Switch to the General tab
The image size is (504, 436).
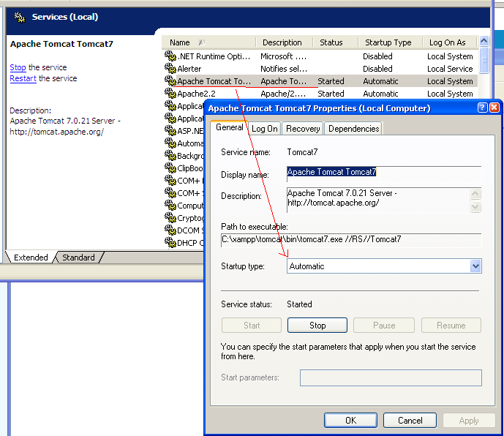pos(230,127)
